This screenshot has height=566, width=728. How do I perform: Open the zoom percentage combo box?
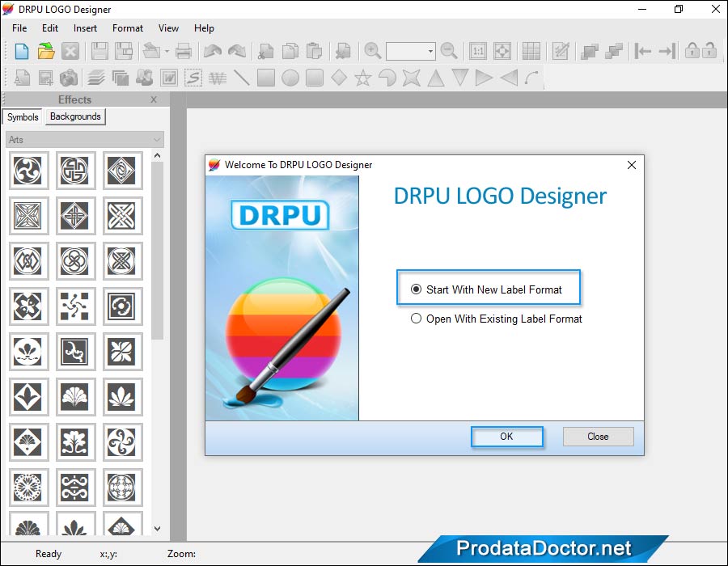[x=410, y=51]
